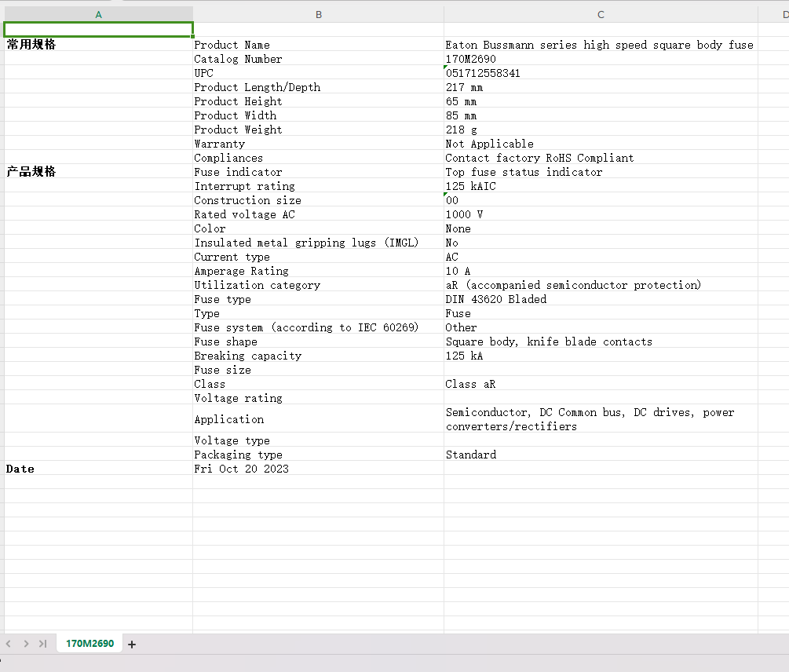The height and width of the screenshot is (672, 789).
Task: Select the Voltage type cell
Action: pos(319,440)
